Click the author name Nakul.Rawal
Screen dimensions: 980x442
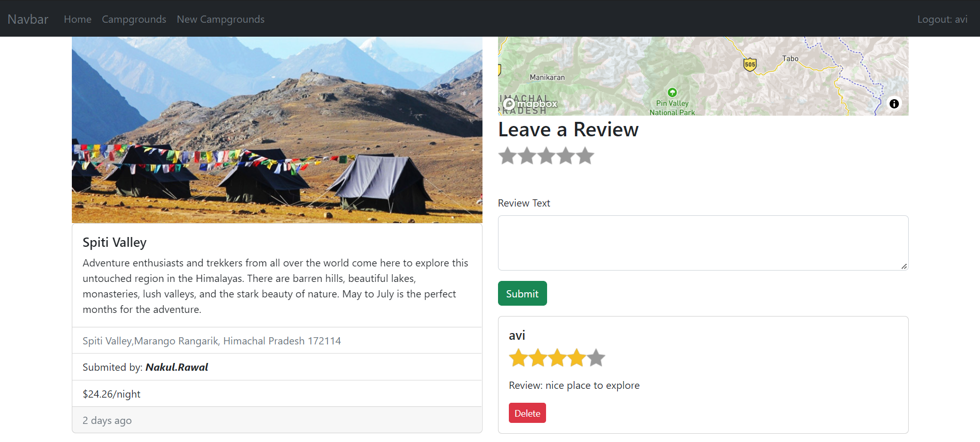[x=177, y=367]
